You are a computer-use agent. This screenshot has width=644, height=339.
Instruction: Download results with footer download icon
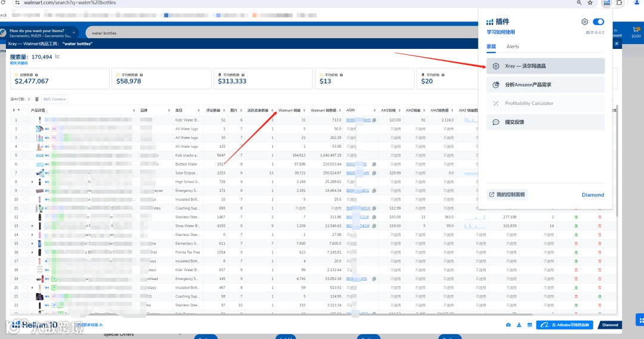(519, 325)
